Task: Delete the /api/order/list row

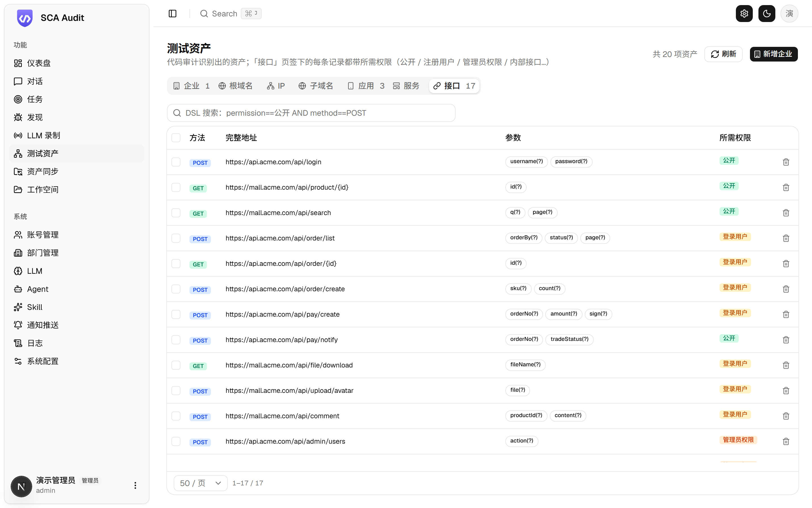Action: pos(786,238)
